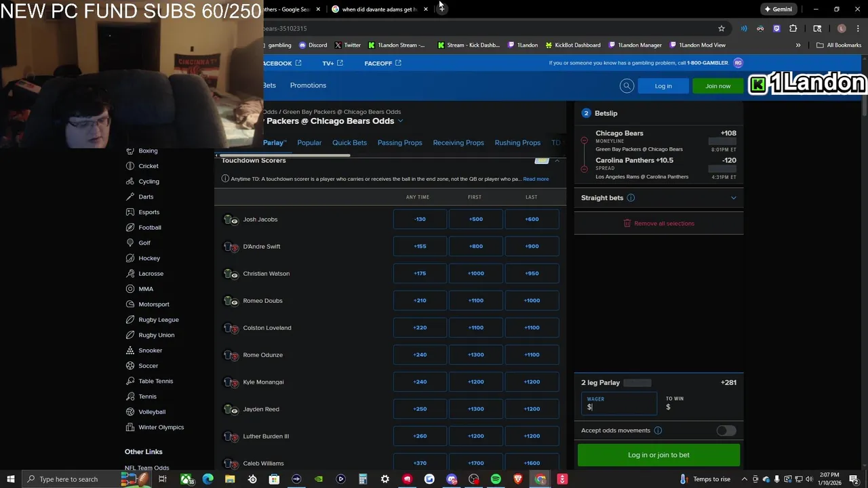Expand the Packers @ Chicago Bears Odds dropdown
Screen dimensions: 868x488
[401, 121]
